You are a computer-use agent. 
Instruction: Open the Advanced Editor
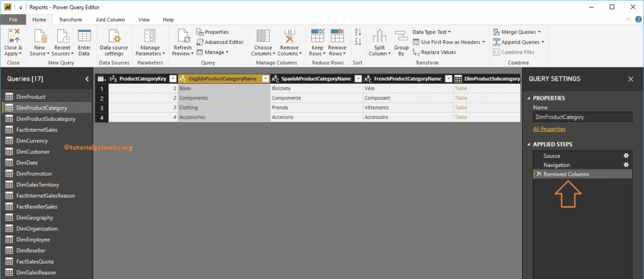pyautogui.click(x=219, y=42)
